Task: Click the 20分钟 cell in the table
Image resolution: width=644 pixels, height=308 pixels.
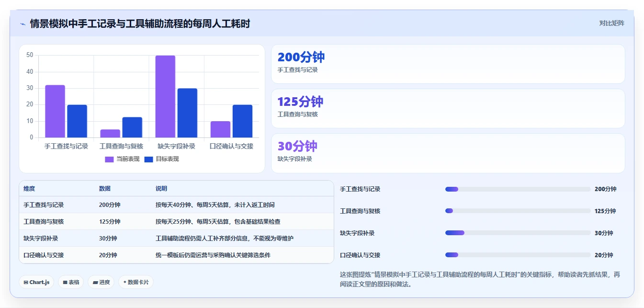Action: (x=108, y=255)
